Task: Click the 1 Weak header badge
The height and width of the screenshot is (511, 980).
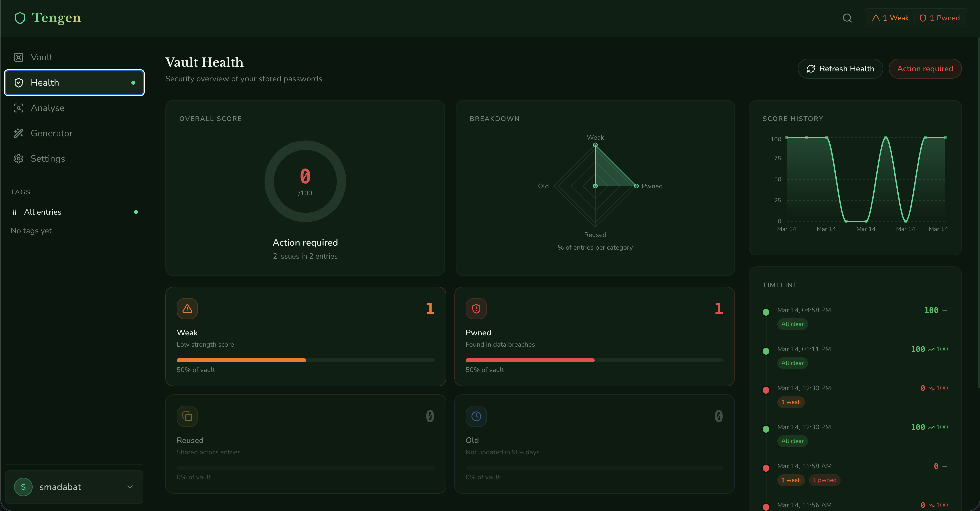Action: pos(890,18)
